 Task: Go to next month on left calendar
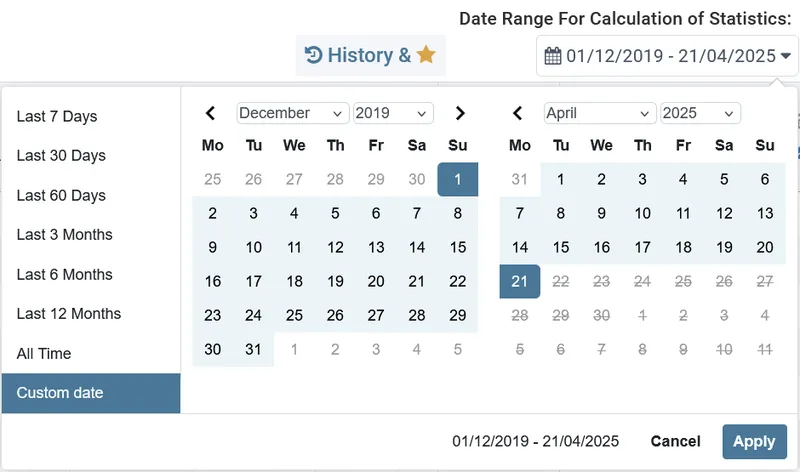pos(459,113)
